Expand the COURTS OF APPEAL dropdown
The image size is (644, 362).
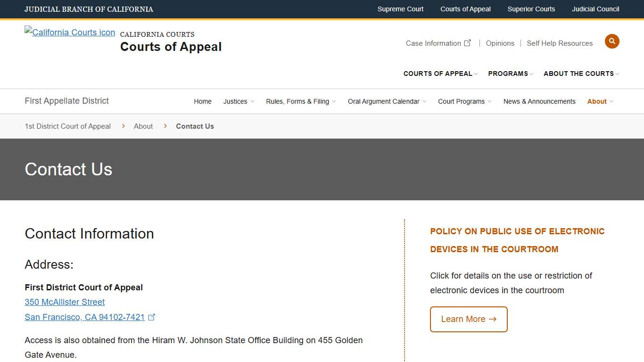click(x=438, y=74)
